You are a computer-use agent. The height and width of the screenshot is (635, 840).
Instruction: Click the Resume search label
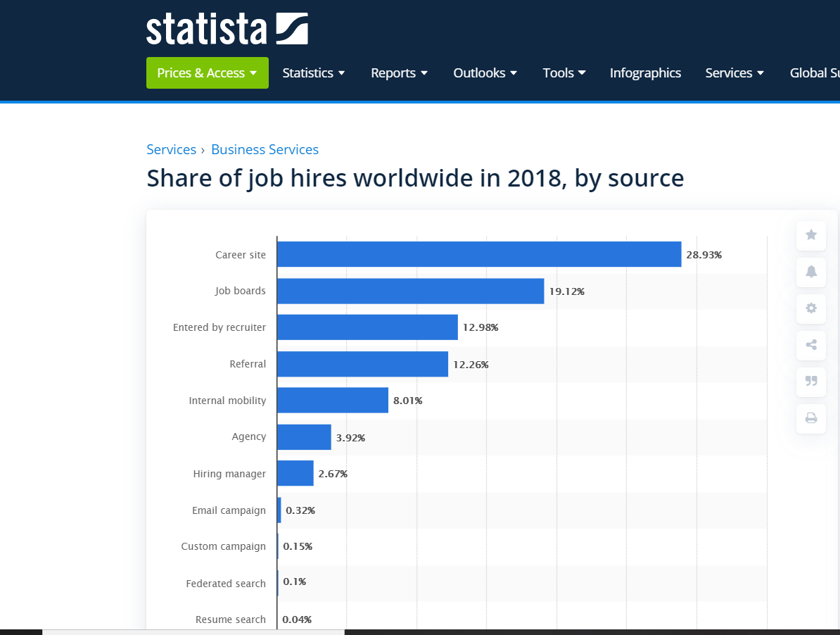click(230, 620)
